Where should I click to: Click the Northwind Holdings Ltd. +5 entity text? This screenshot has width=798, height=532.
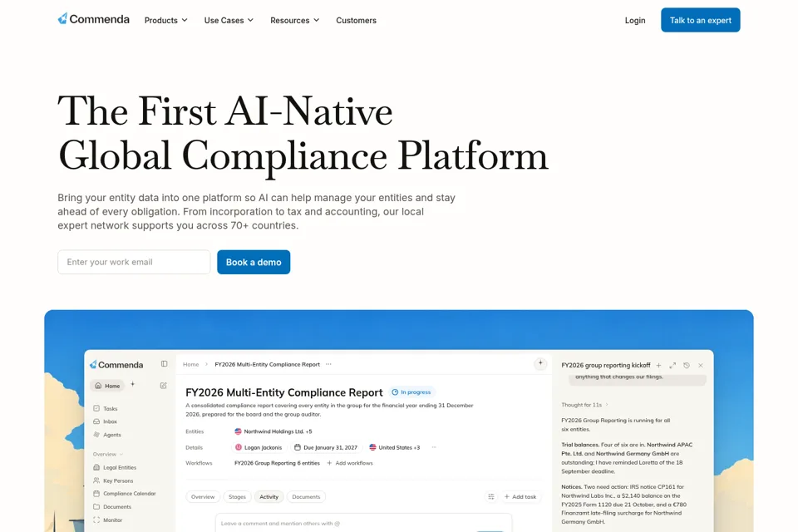coord(278,431)
